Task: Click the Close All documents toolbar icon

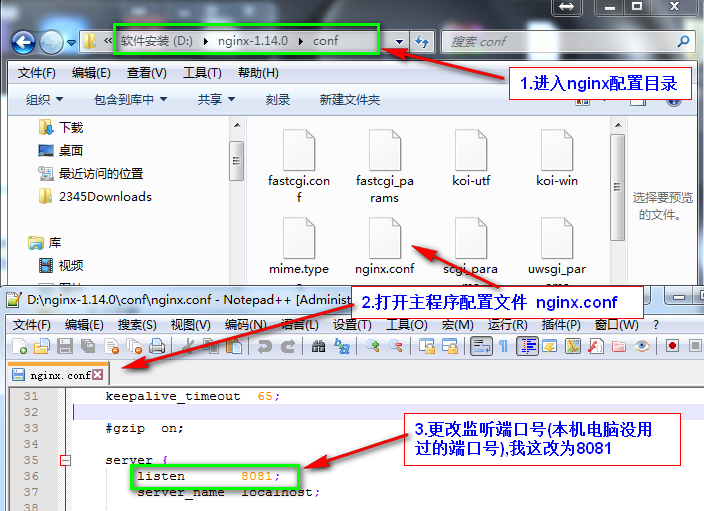Action: (x=134, y=346)
